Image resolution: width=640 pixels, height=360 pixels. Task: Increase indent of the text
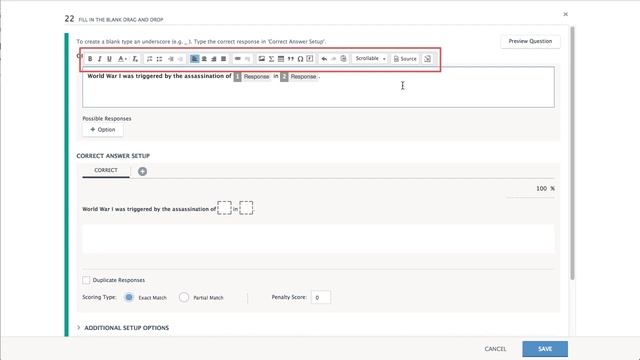[x=180, y=59]
